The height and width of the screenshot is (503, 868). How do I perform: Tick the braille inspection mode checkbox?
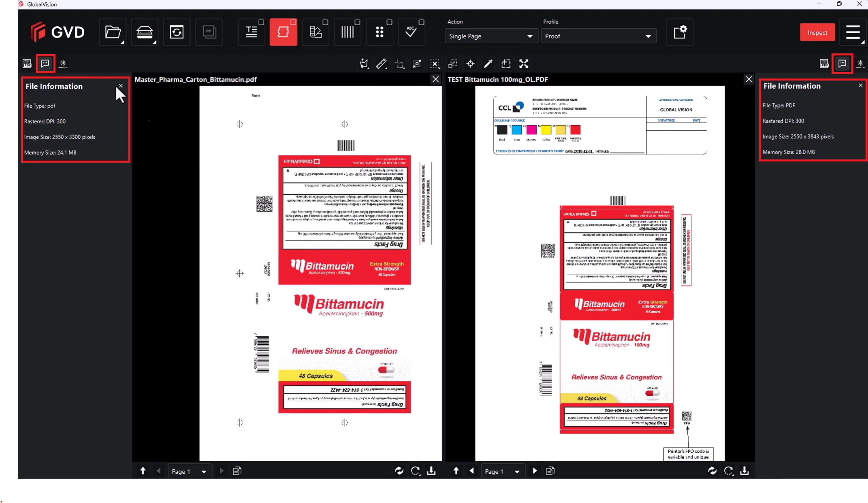pos(389,22)
